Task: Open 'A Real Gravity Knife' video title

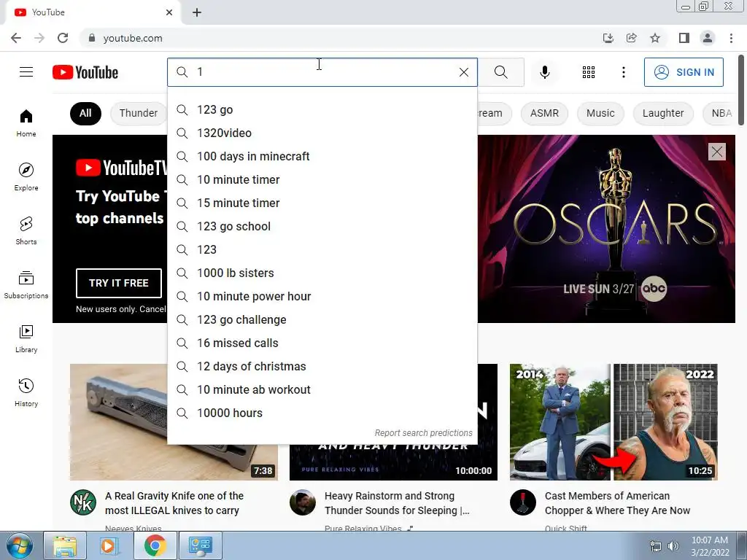Action: (174, 503)
